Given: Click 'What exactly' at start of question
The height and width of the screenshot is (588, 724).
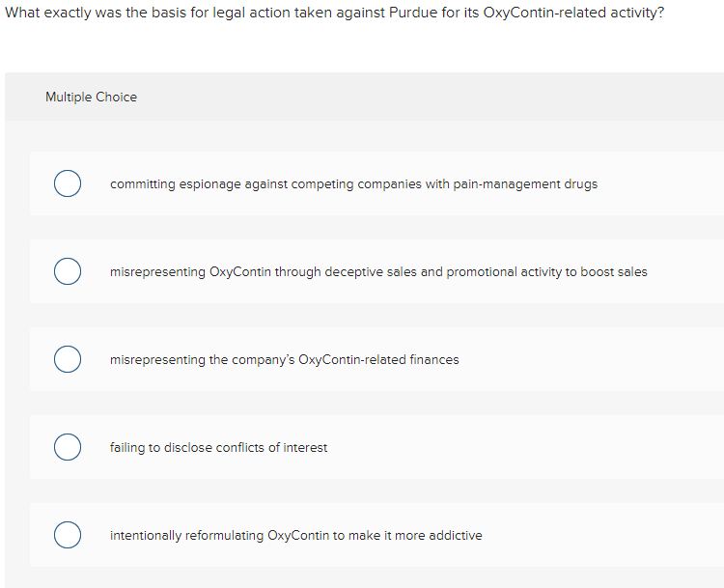Looking at the screenshot, I should (45, 15).
